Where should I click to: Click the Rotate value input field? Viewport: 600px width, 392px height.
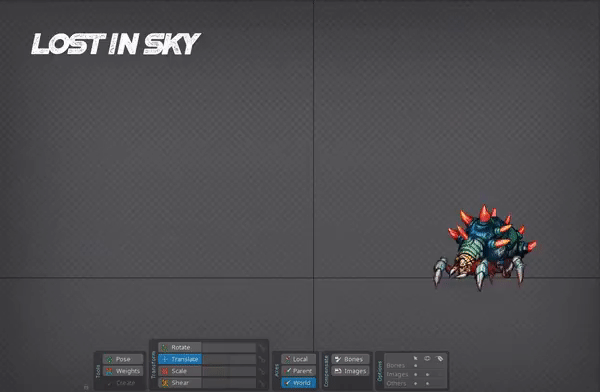(x=229, y=347)
